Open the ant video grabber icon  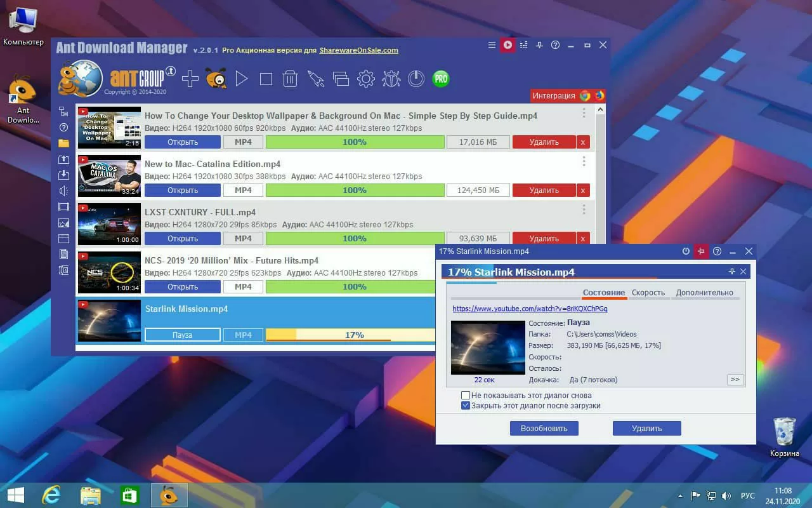(216, 79)
